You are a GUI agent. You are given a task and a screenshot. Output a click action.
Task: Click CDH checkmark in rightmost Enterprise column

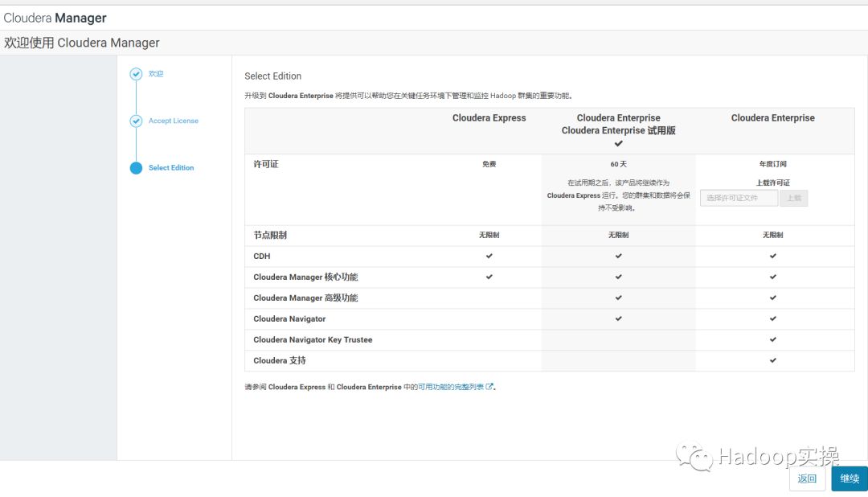point(773,256)
